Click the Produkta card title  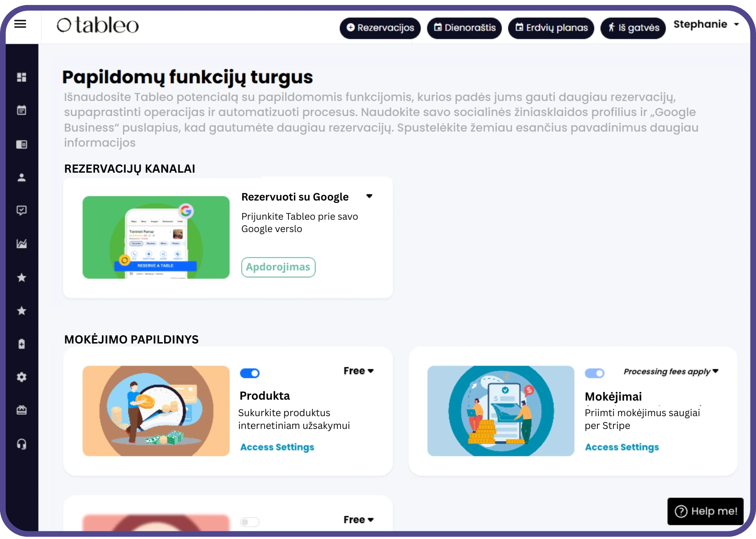(265, 396)
